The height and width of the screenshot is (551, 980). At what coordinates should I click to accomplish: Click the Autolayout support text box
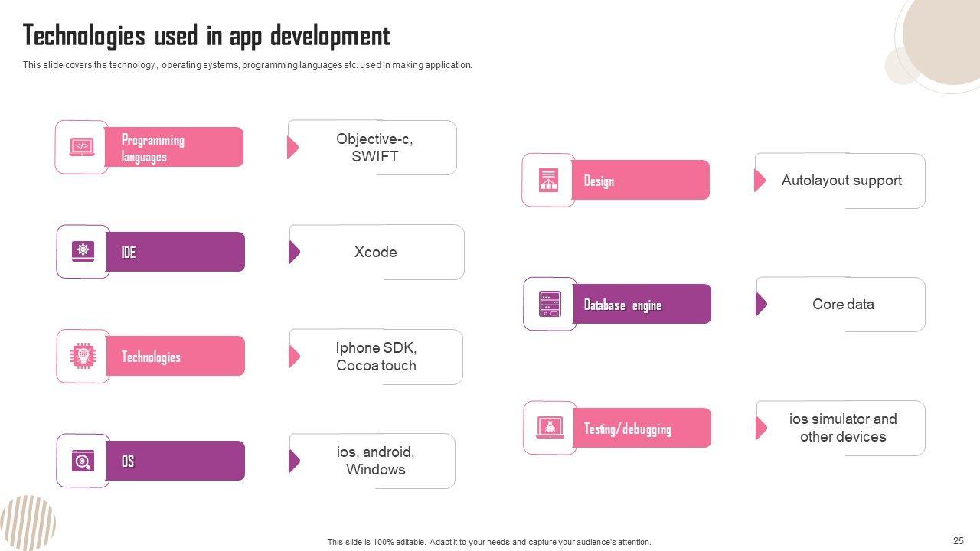[x=841, y=181]
